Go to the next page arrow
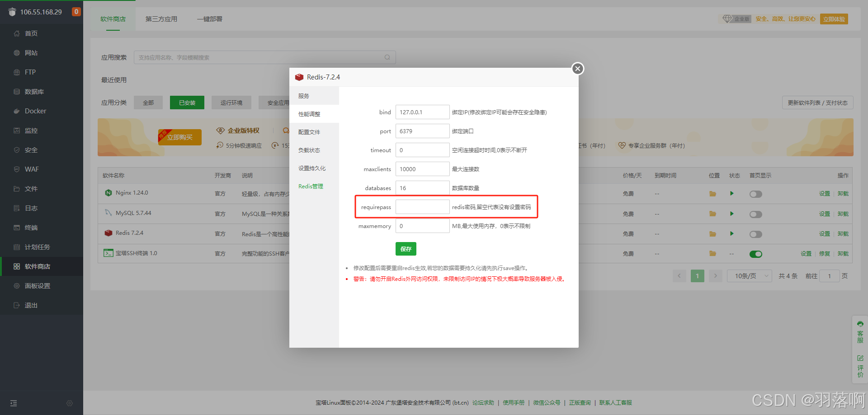Viewport: 868px width, 415px height. (715, 276)
